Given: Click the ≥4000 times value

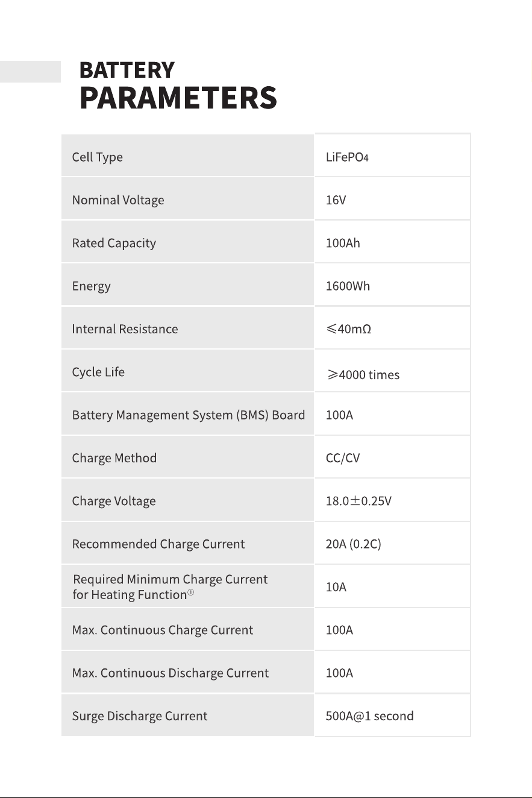Looking at the screenshot, I should pos(363,375).
